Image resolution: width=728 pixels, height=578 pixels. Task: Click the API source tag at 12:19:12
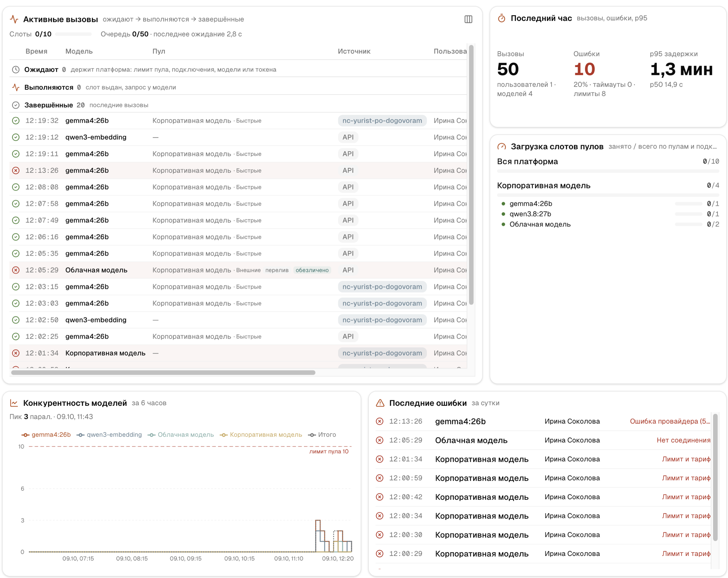348,137
